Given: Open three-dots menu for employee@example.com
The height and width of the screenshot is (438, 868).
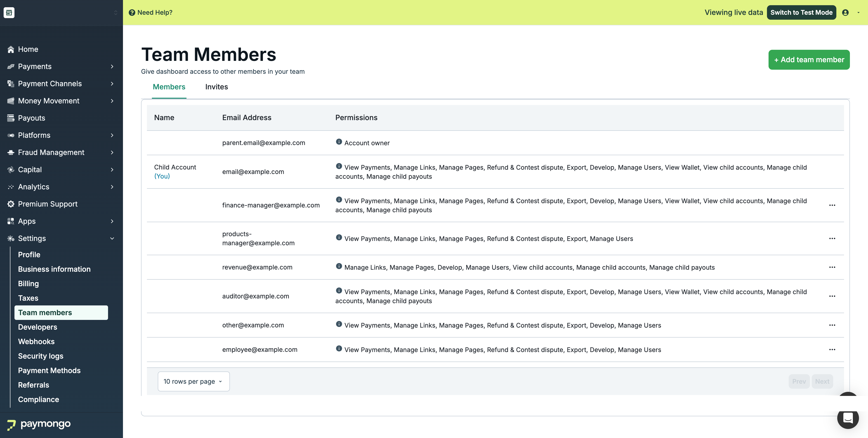Looking at the screenshot, I should click(832, 350).
